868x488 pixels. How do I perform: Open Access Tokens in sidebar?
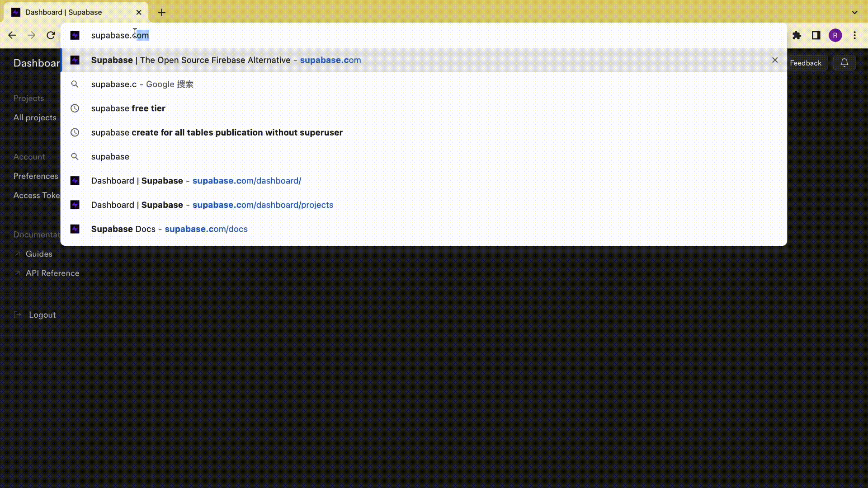click(x=37, y=195)
